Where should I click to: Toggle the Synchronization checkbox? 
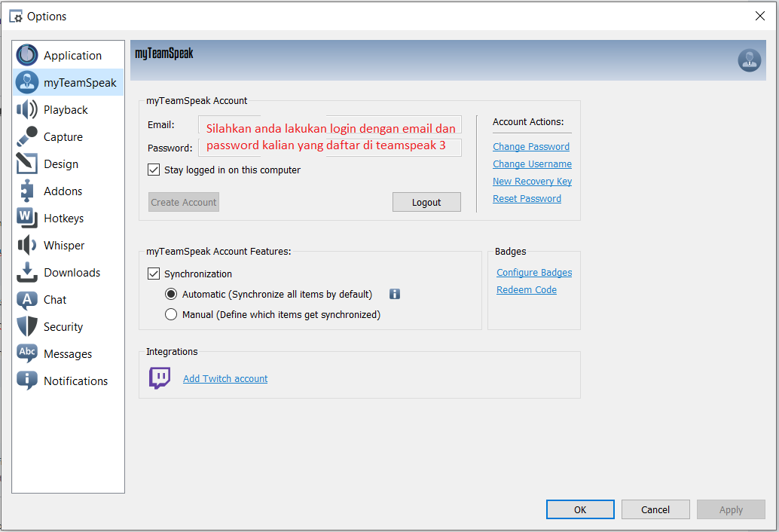click(154, 274)
